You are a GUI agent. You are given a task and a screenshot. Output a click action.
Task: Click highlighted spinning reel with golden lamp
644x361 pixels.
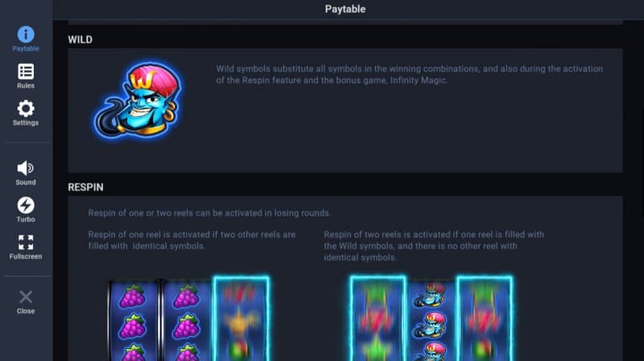(x=242, y=319)
